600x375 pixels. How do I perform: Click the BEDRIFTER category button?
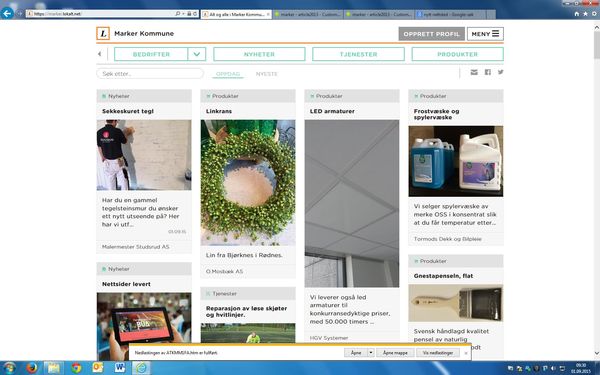[x=151, y=54]
